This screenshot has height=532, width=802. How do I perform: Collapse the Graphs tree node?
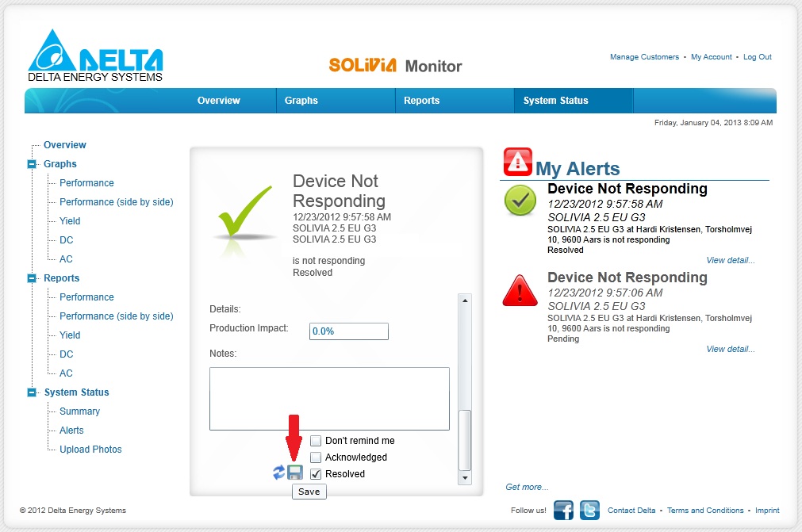tap(32, 164)
